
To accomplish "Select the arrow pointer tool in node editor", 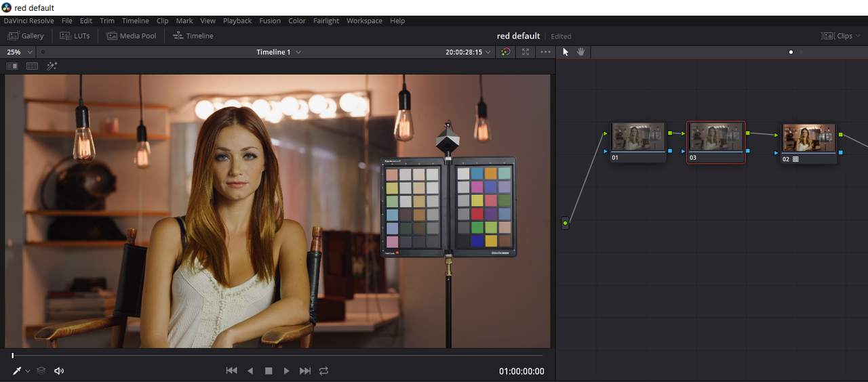I will (566, 52).
